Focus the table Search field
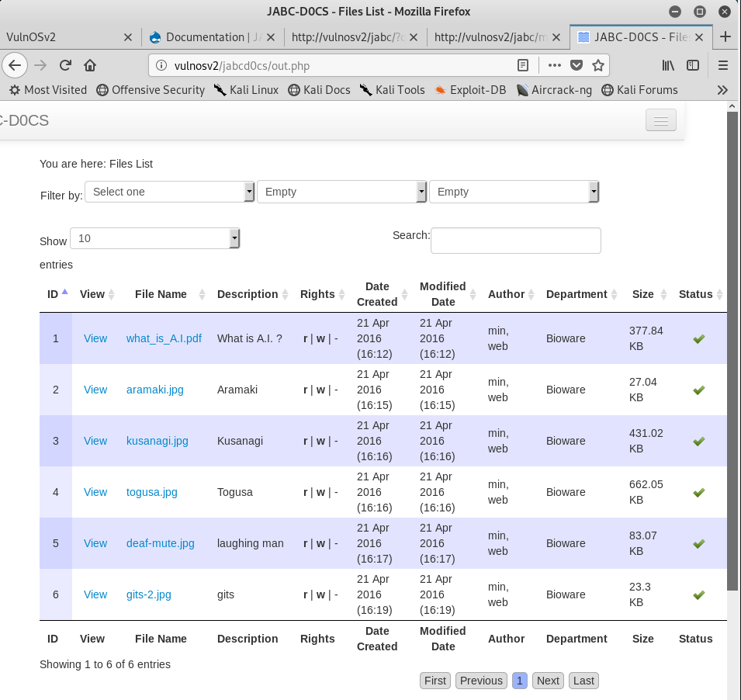Image resolution: width=741 pixels, height=700 pixels. 515,241
